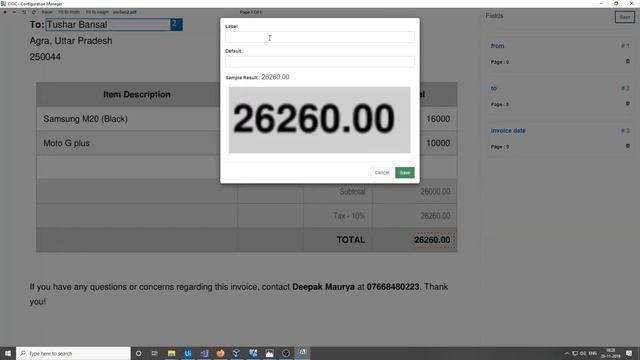Click the first plus icon in the toolbar
Image resolution: width=640 pixels, height=360 pixels.
pyautogui.click(x=5, y=12)
